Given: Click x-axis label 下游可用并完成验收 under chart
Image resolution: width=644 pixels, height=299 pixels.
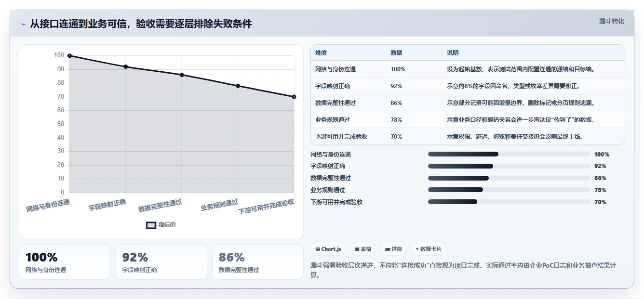Looking at the screenshot, I should point(267,207).
